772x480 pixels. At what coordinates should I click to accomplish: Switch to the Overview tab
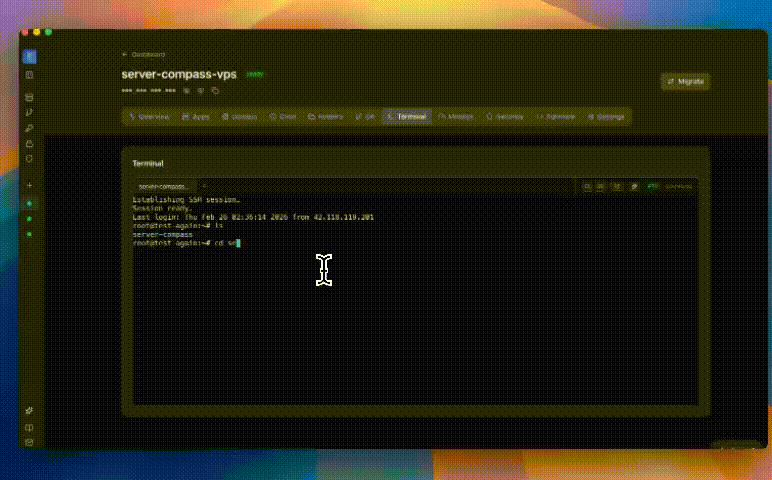[x=149, y=117]
